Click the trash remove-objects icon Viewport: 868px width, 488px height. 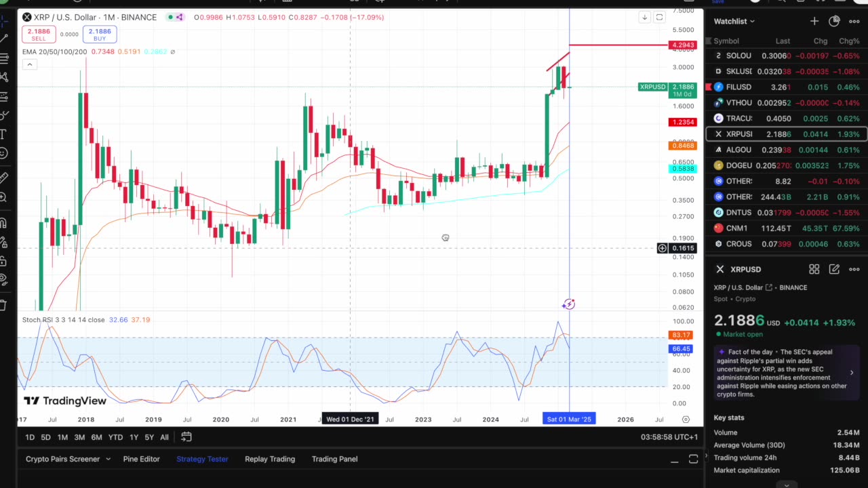pos(3,305)
